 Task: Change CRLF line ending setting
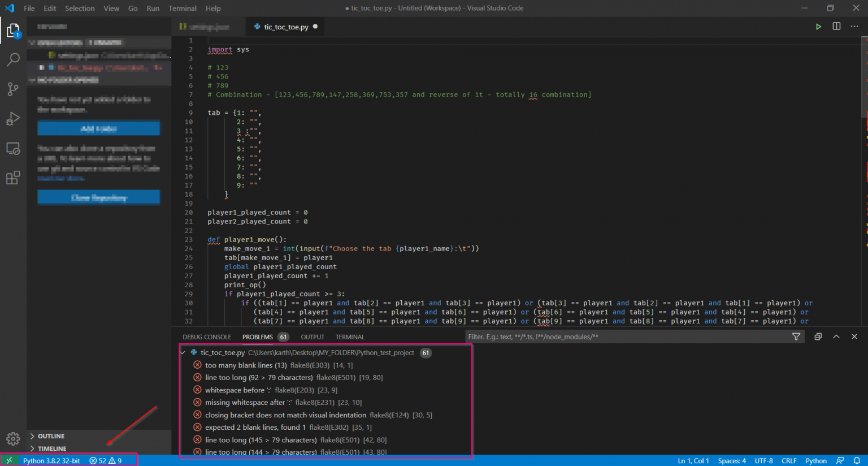point(789,461)
